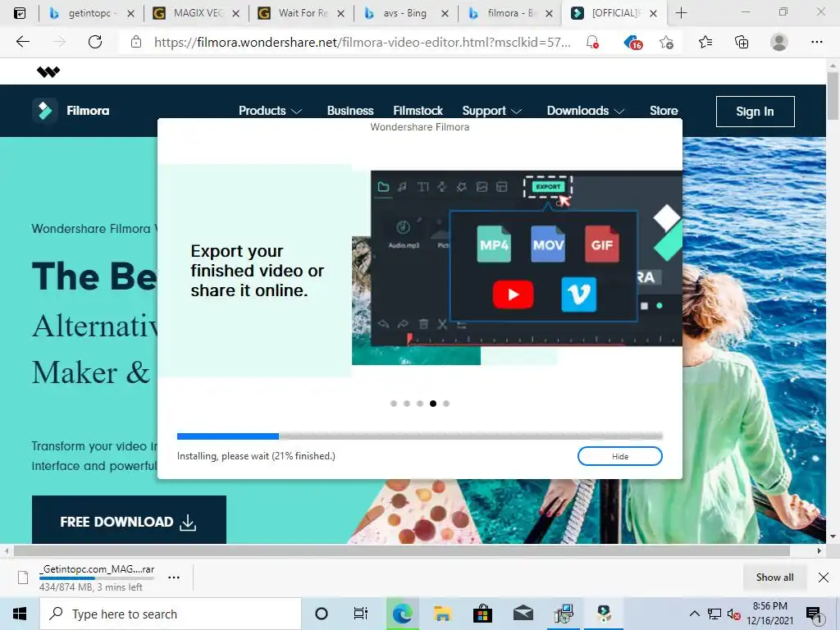Click the network tray icon

click(x=714, y=614)
